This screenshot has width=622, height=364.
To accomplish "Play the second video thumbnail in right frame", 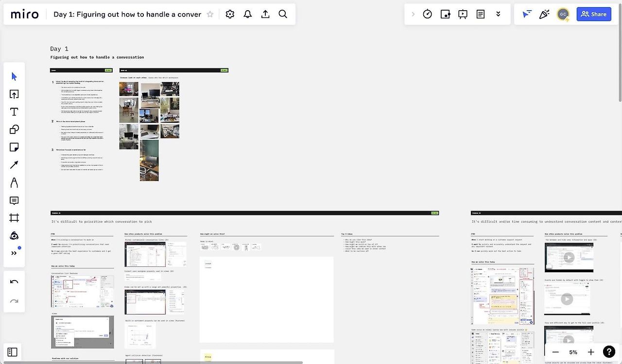I will [567, 299].
